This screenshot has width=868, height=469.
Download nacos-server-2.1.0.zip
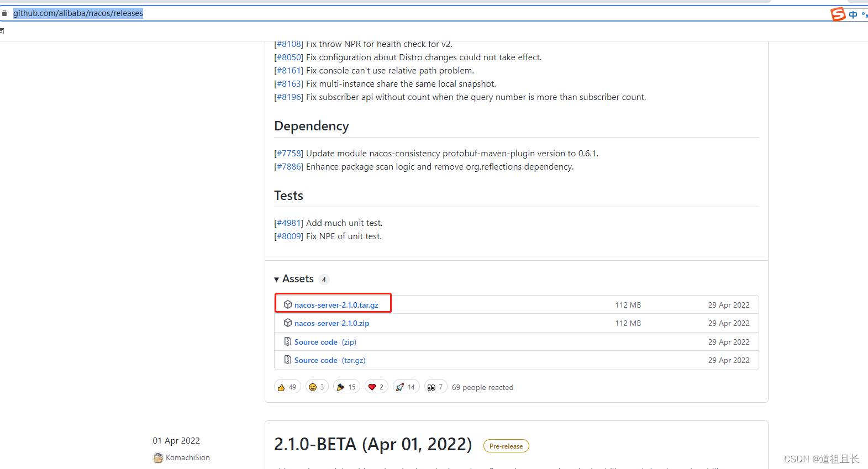click(x=332, y=323)
